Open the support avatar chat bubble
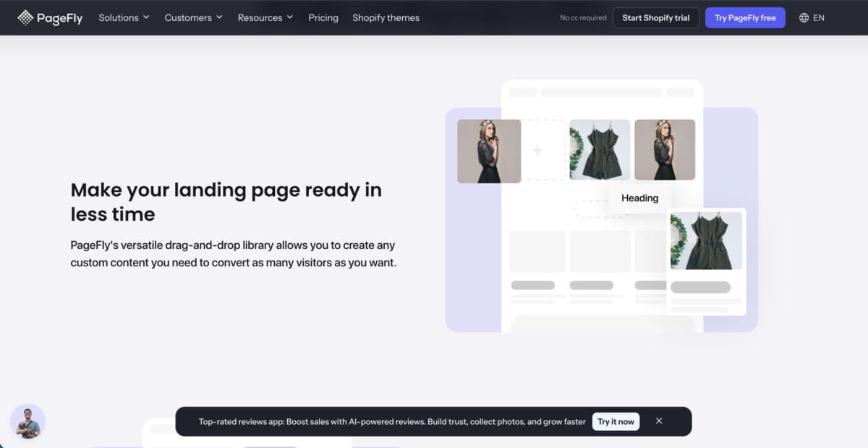 [x=28, y=421]
